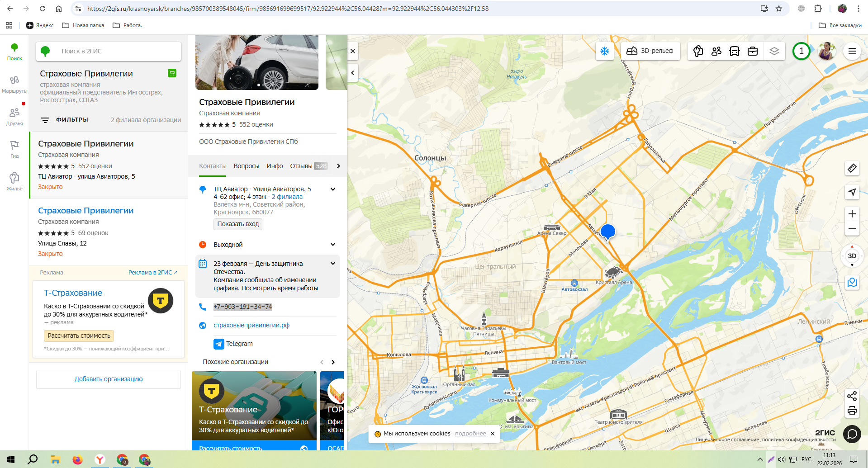Toggle the briefcase jobs layer icon
Image resolution: width=868 pixels, height=468 pixels.
[x=753, y=51]
